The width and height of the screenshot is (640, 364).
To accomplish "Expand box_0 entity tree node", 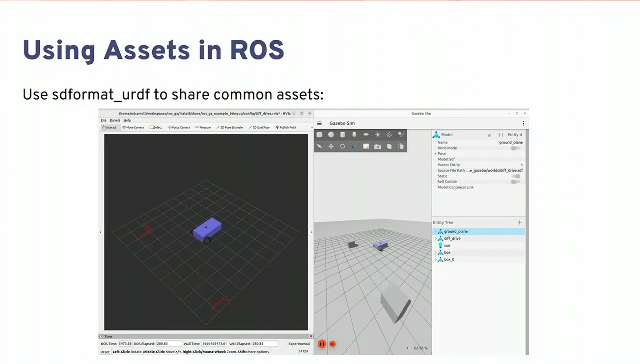I will coord(436,260).
